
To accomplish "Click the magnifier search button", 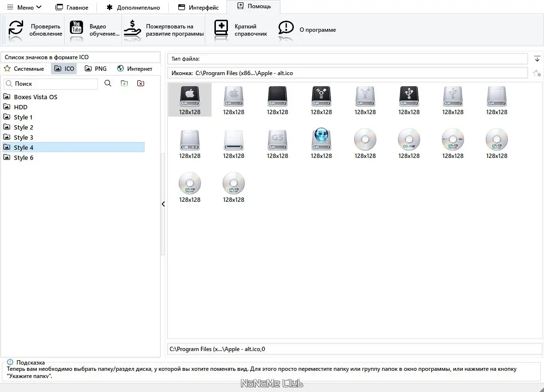I will 108,83.
